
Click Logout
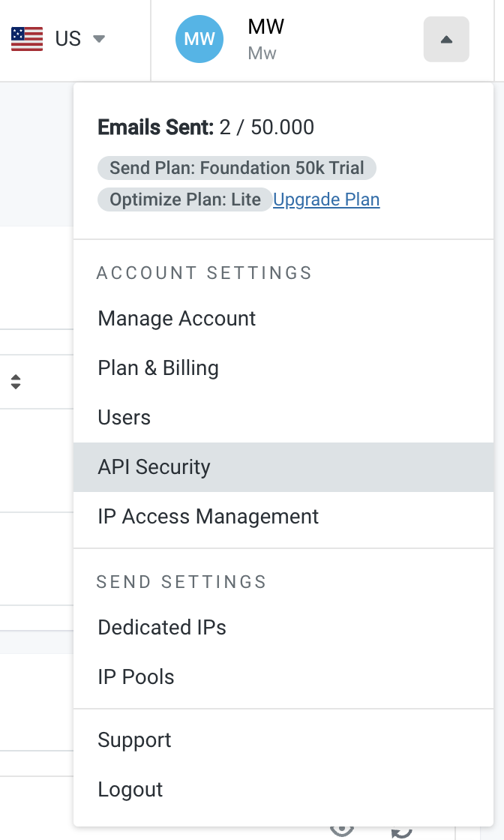283,790
